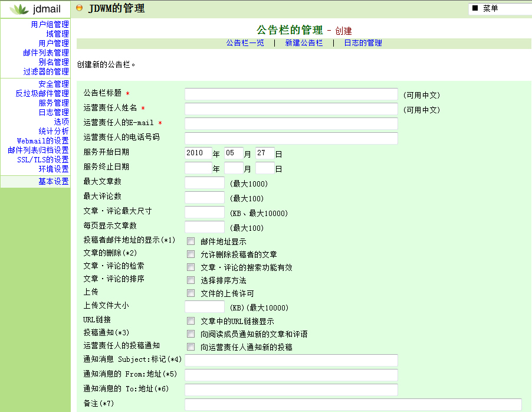The width and height of the screenshot is (532, 412).
Task: Open 过滤器的管理
Action: coord(46,71)
